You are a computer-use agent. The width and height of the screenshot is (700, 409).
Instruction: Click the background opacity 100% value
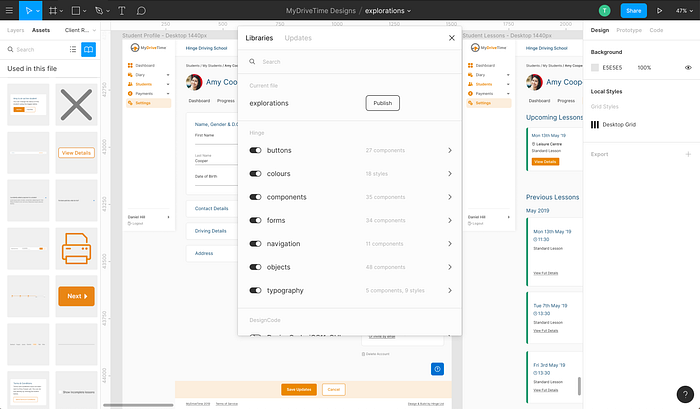(644, 67)
